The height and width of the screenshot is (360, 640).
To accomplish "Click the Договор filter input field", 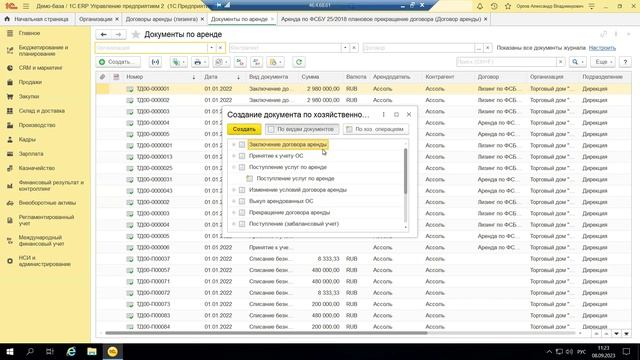I will point(418,48).
